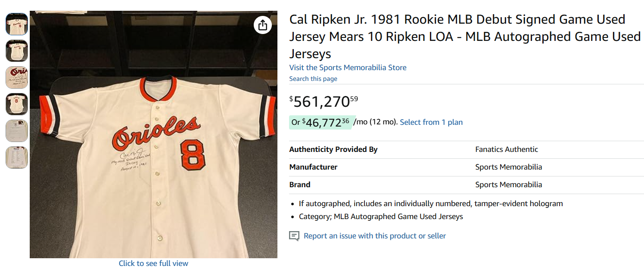Click to see full view of jersey

click(x=153, y=263)
